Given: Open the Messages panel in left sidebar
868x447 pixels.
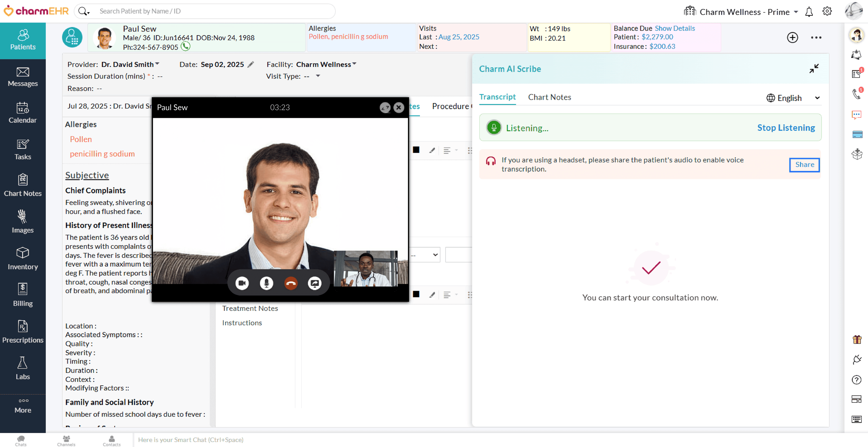Looking at the screenshot, I should 23,77.
